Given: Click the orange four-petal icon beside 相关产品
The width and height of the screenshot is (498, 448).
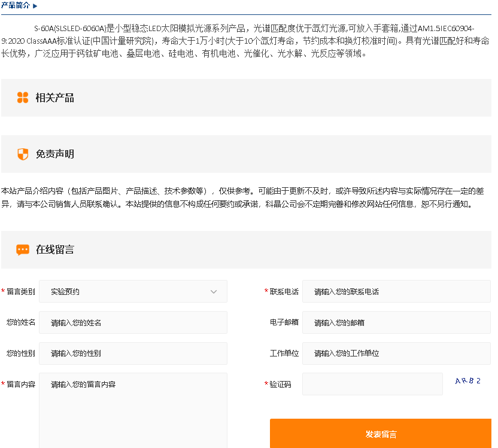Looking at the screenshot, I should tap(23, 97).
